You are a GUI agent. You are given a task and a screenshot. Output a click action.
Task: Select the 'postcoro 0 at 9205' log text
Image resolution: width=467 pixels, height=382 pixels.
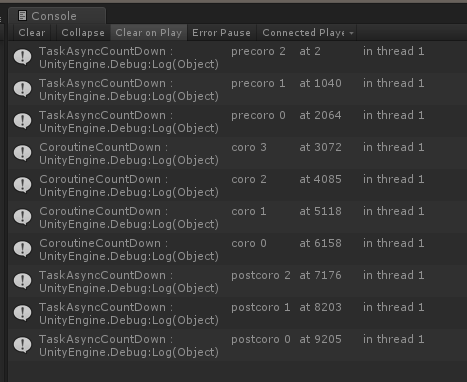(x=286, y=339)
